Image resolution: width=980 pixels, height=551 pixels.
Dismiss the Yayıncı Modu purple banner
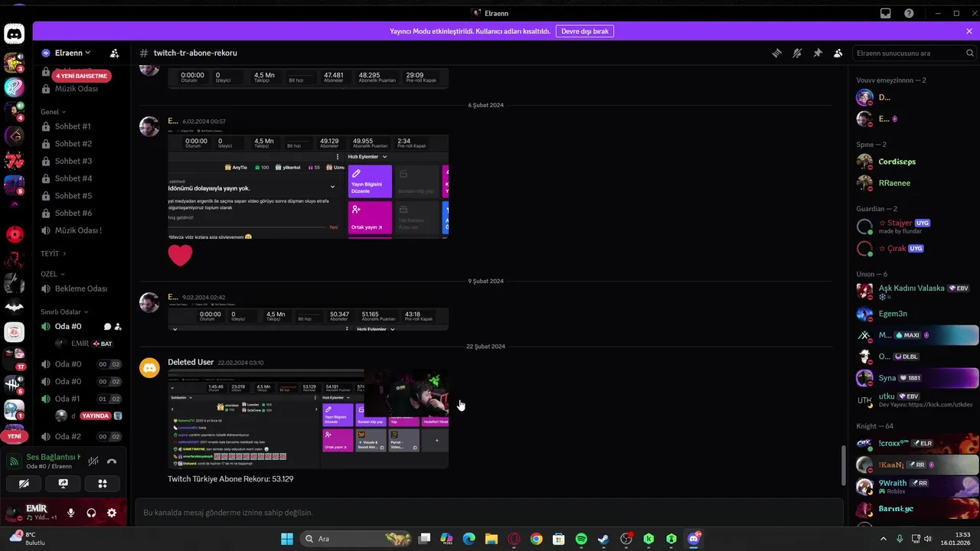[x=969, y=31]
